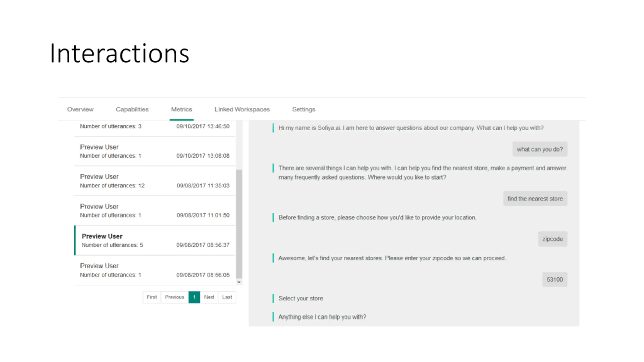644x362 pixels.
Task: Click the Previous pagination button
Action: click(x=175, y=297)
